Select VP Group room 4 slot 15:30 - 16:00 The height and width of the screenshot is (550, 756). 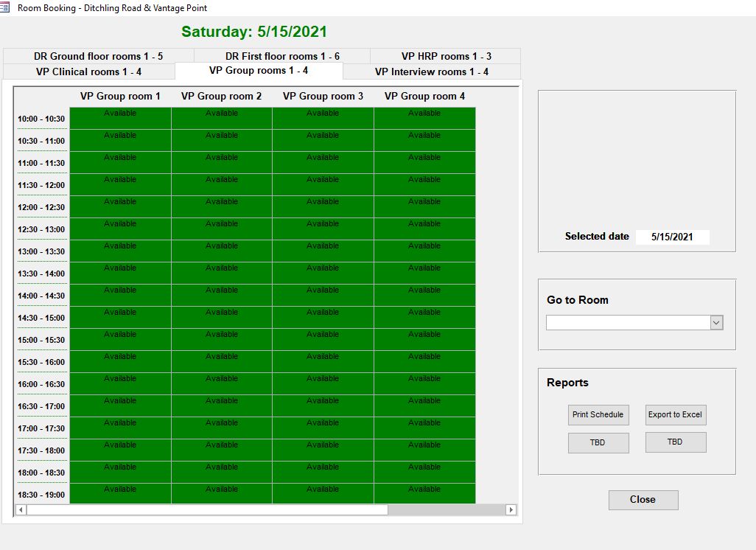[424, 362]
